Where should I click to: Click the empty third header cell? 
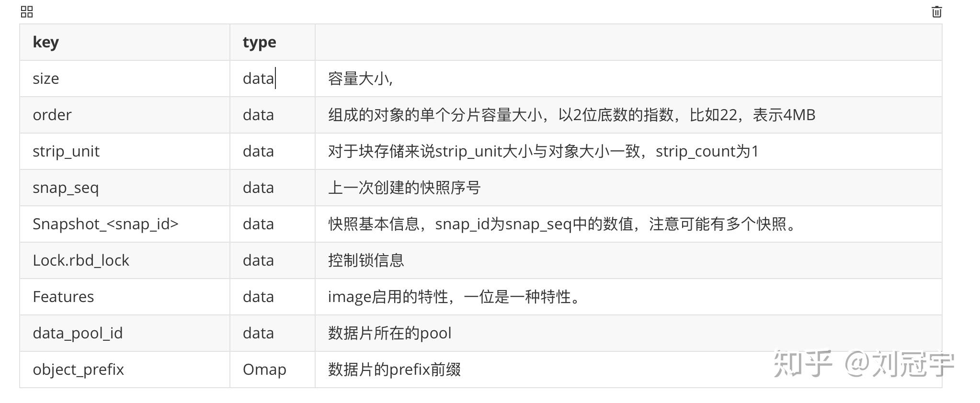click(627, 42)
